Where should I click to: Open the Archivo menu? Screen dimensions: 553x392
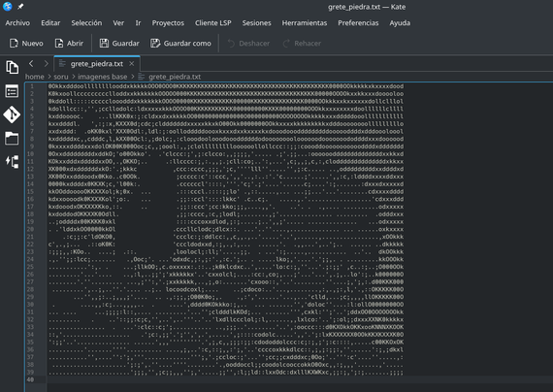[x=17, y=23]
